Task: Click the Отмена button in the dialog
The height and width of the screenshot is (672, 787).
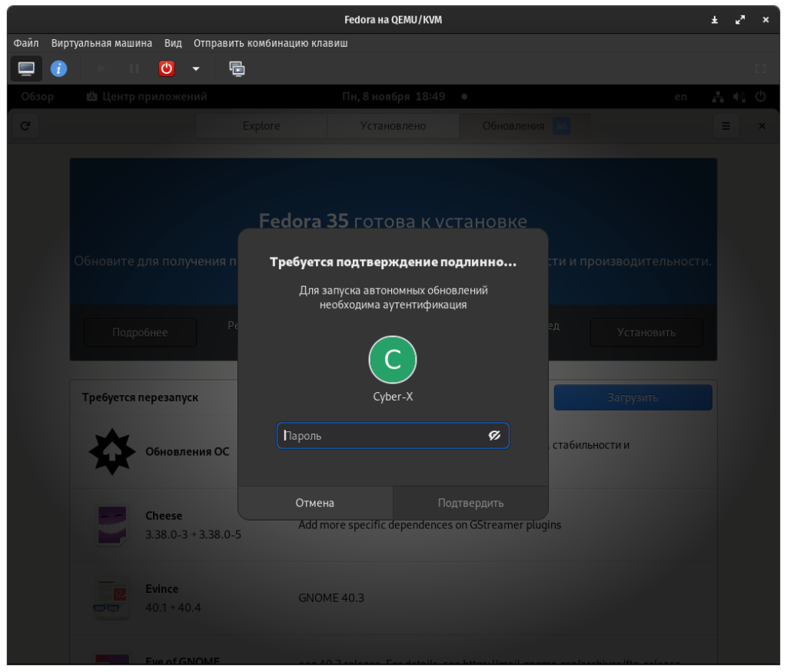Action: [315, 503]
